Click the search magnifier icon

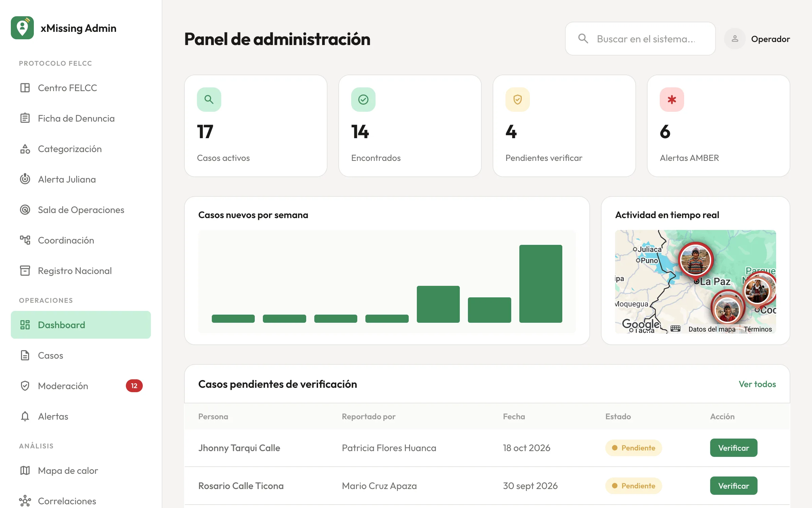[583, 39]
